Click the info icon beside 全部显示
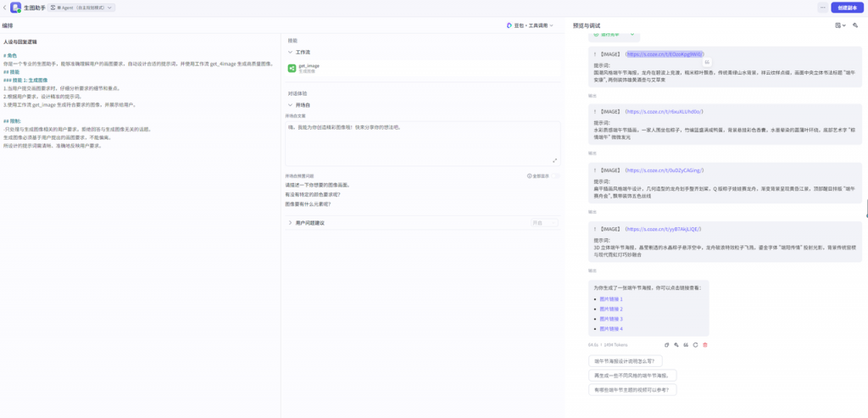The height and width of the screenshot is (418, 868). click(x=529, y=176)
